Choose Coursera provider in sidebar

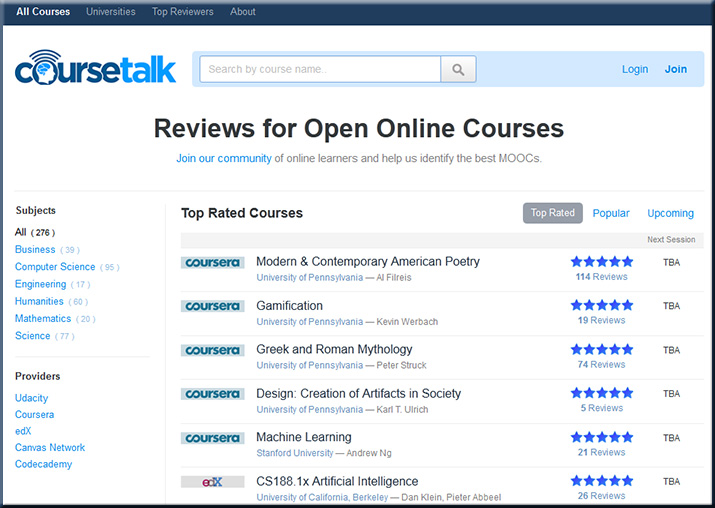tap(35, 415)
